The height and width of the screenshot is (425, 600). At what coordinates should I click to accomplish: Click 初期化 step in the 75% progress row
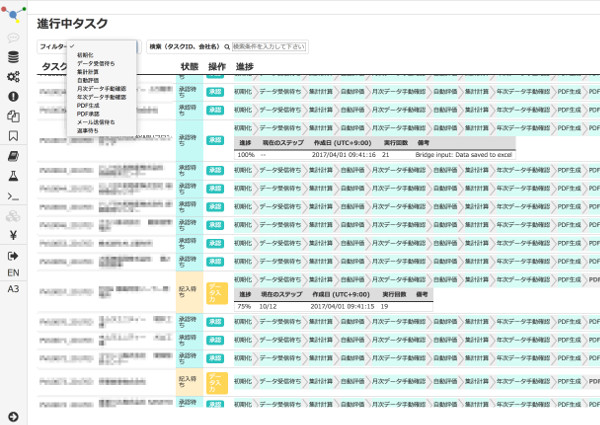pyautogui.click(x=243, y=279)
